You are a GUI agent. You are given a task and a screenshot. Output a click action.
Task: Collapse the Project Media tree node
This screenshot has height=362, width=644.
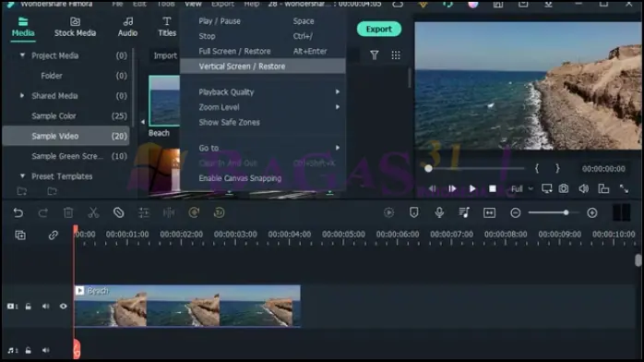pyautogui.click(x=22, y=55)
